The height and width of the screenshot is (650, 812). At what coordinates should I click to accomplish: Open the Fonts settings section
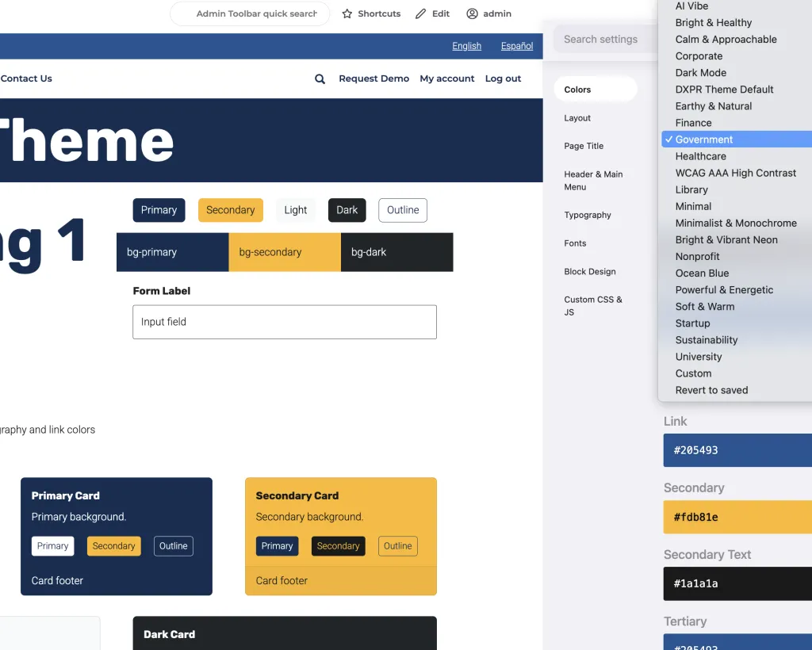(575, 243)
